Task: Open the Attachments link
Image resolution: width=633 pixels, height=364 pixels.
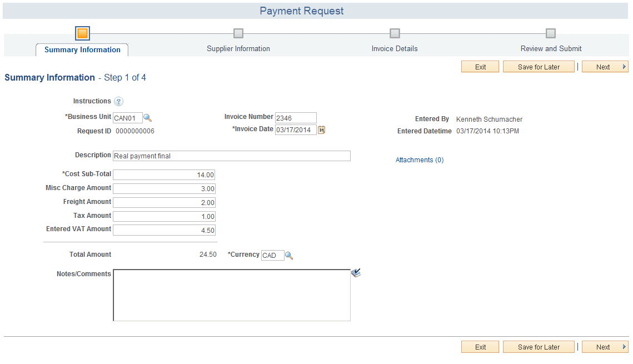Action: (x=420, y=159)
